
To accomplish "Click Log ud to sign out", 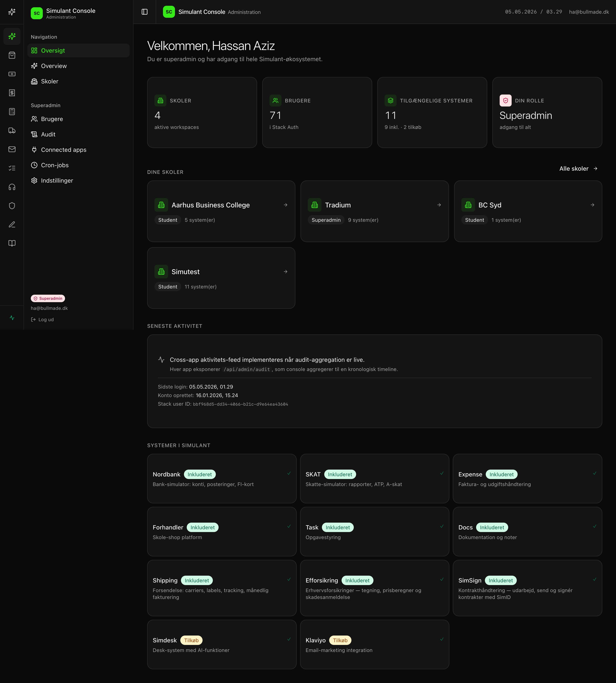I will [x=42, y=319].
